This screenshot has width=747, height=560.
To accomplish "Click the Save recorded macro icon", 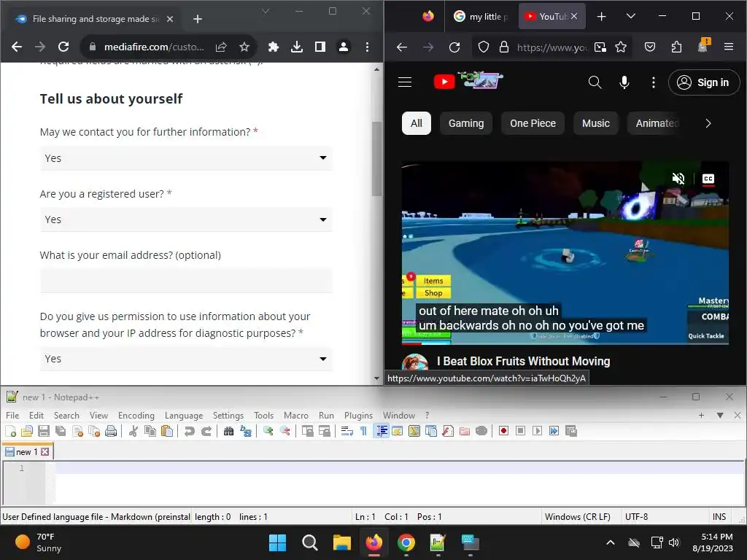I will (x=570, y=432).
